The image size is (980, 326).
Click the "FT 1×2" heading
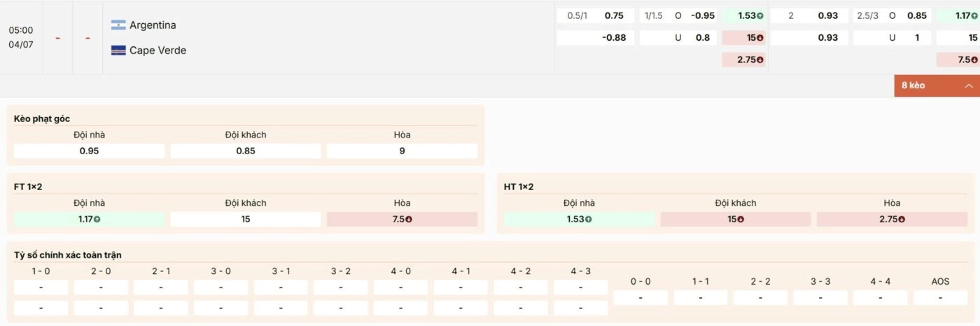click(29, 186)
